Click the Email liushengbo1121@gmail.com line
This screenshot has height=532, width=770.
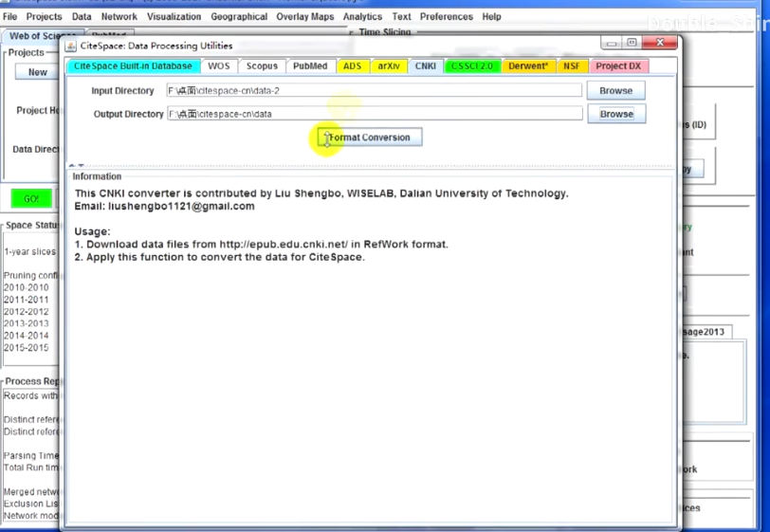(164, 207)
